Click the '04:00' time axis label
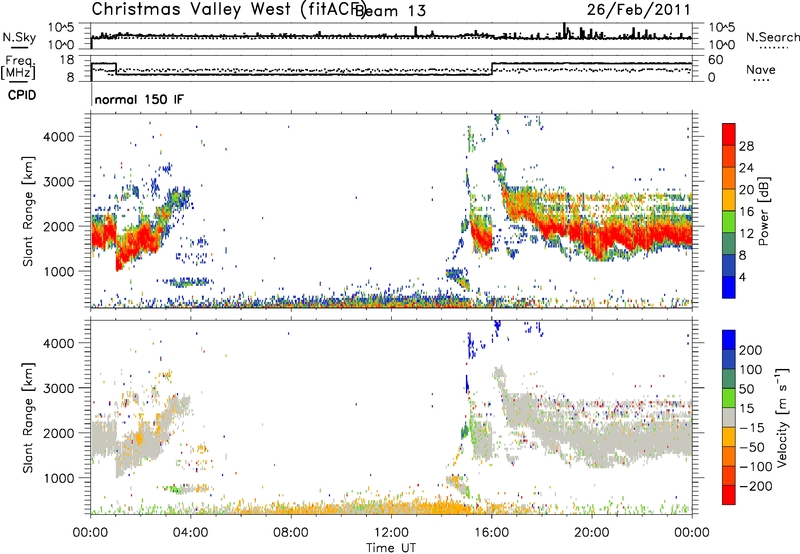 tap(190, 533)
